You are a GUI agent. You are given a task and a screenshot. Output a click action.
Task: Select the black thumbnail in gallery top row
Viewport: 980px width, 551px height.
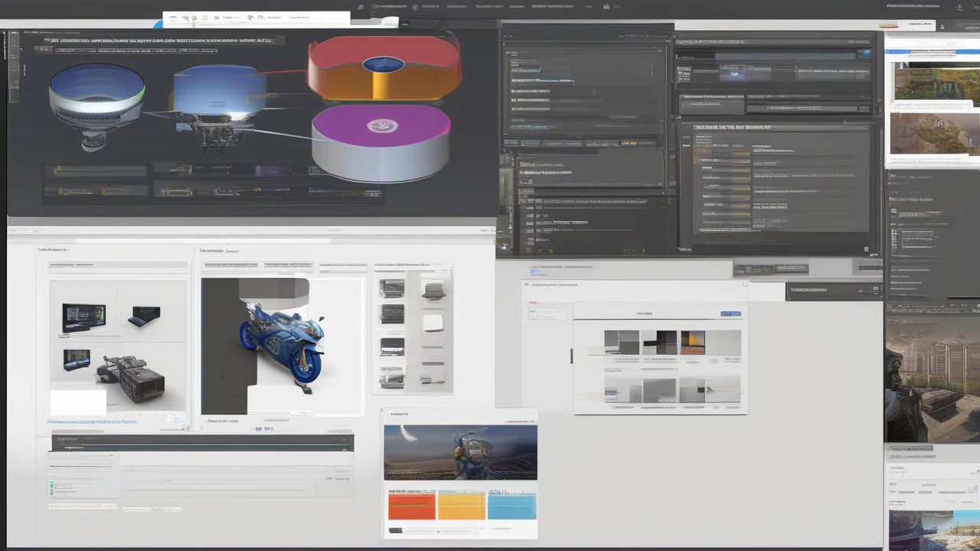[x=659, y=342]
